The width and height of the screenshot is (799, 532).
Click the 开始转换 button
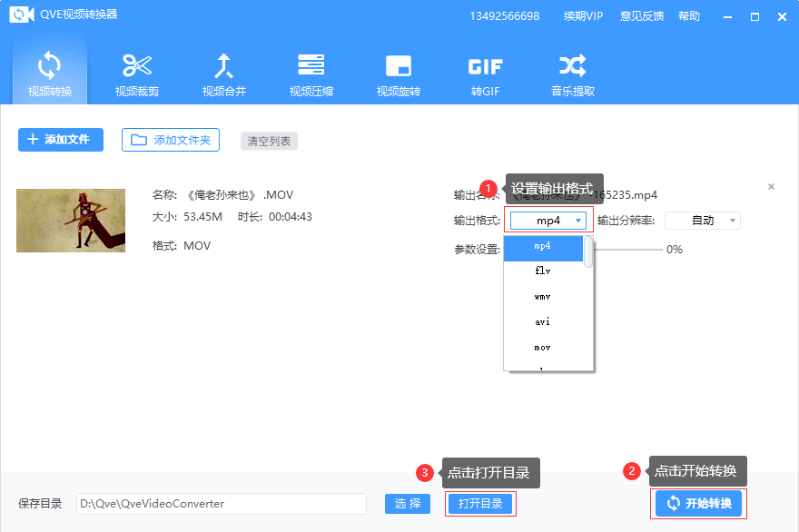coord(698,503)
